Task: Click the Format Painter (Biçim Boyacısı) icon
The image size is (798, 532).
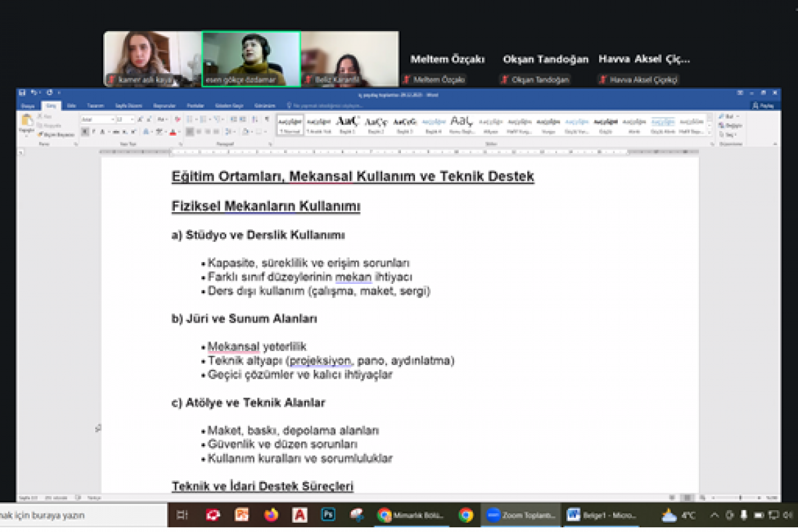Action: (x=41, y=134)
